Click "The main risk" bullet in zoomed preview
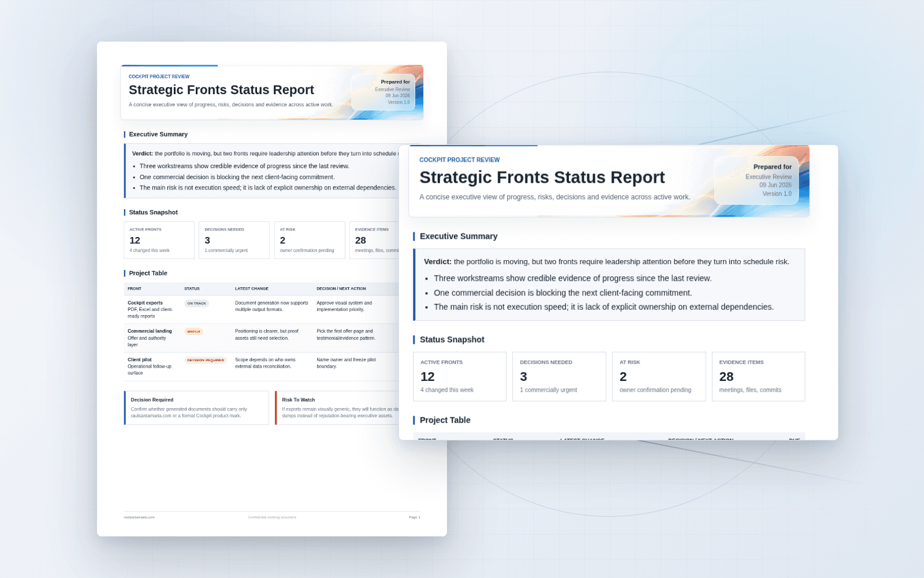924x578 pixels. point(603,306)
